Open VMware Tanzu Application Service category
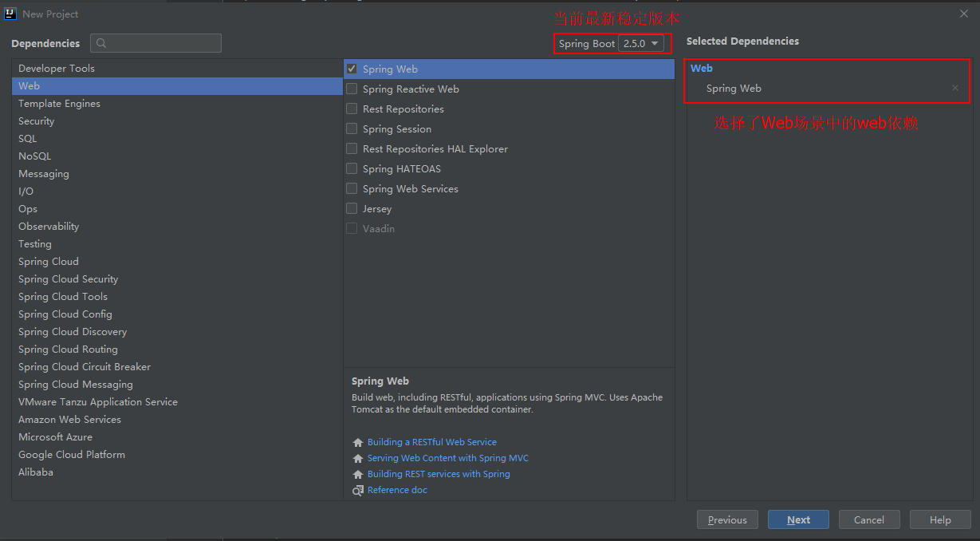Image resolution: width=980 pixels, height=541 pixels. coord(177,402)
